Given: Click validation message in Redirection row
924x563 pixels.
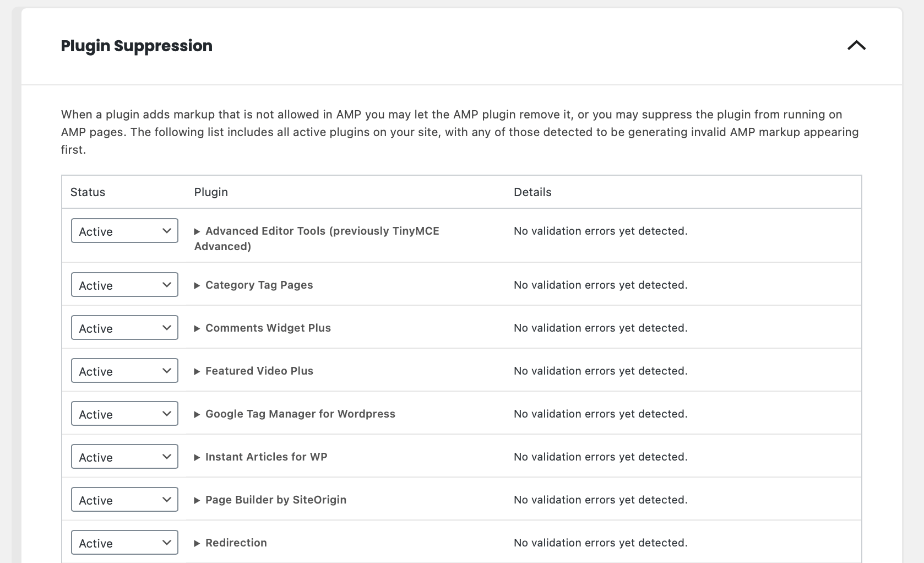Looking at the screenshot, I should pos(601,543).
